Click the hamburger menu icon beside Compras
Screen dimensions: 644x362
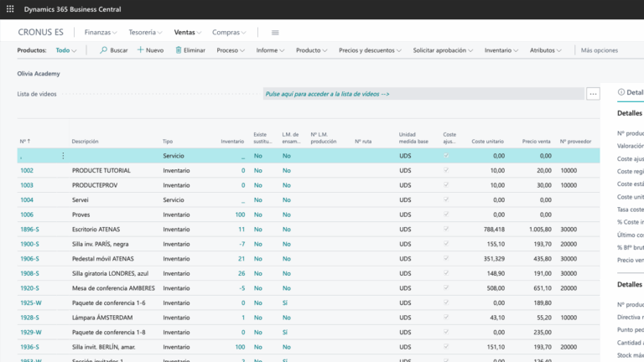(x=275, y=33)
